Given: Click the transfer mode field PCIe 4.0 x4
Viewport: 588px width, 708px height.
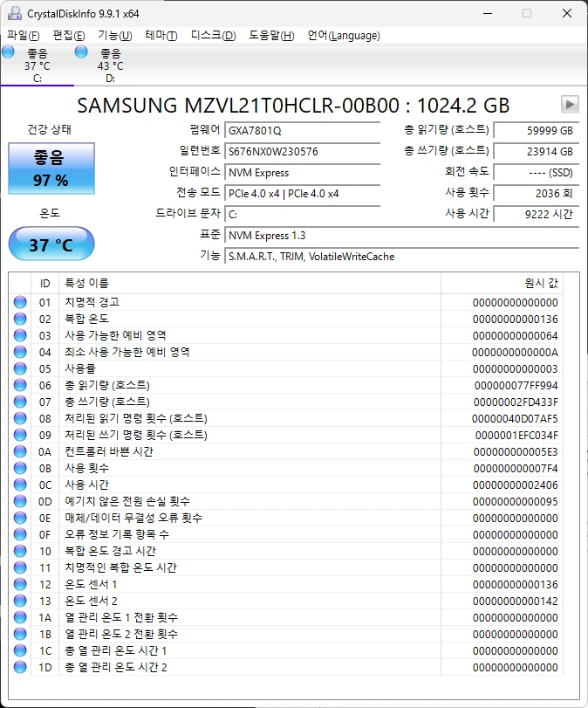Looking at the screenshot, I should (x=303, y=193).
